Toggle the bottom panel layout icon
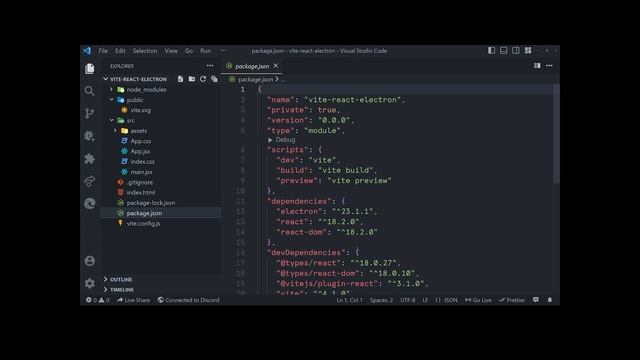Image resolution: width=640 pixels, height=360 pixels. [504, 51]
